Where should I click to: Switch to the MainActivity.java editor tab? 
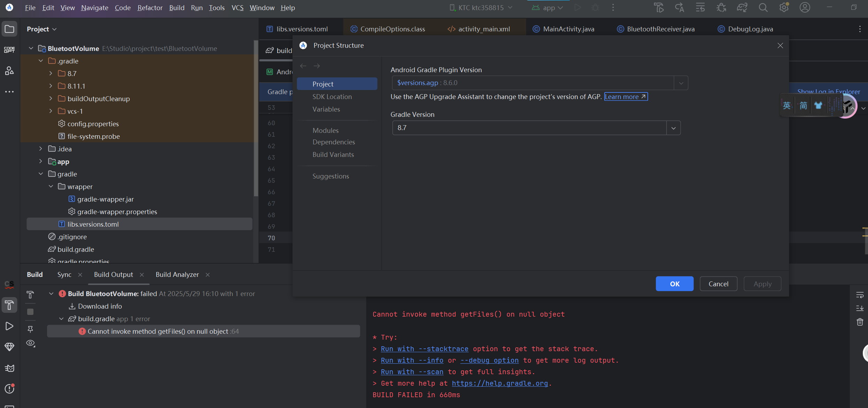click(563, 29)
